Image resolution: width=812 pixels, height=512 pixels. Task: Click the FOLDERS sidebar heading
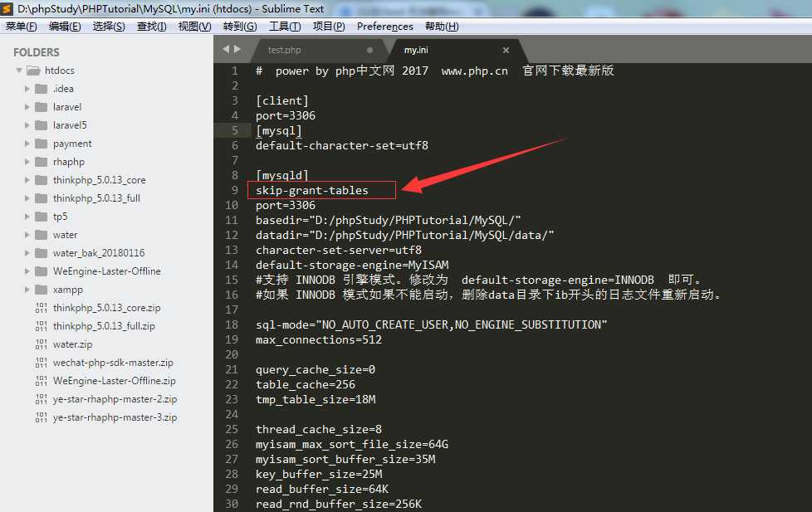[x=37, y=52]
